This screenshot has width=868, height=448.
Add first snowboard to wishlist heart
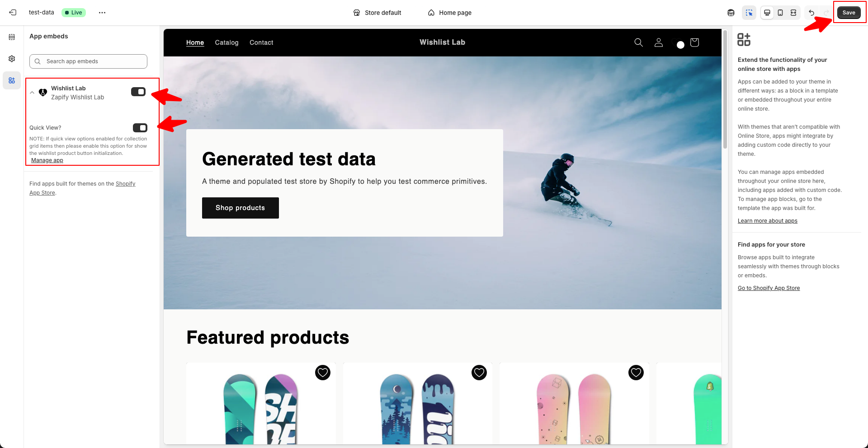(x=323, y=373)
